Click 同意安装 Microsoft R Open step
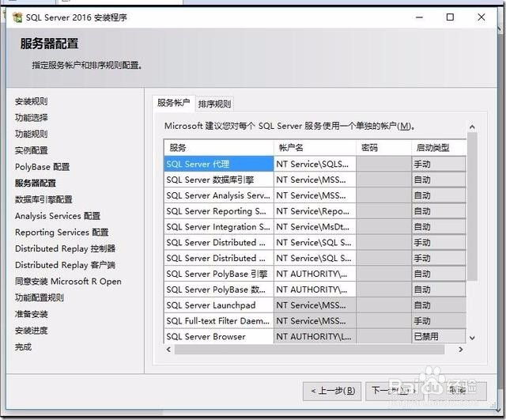Viewport: 506px width, 420px height. coord(68,282)
